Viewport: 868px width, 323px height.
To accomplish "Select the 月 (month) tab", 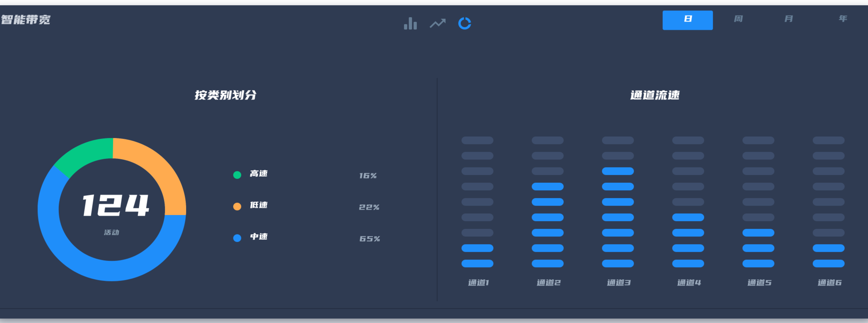I will [788, 19].
